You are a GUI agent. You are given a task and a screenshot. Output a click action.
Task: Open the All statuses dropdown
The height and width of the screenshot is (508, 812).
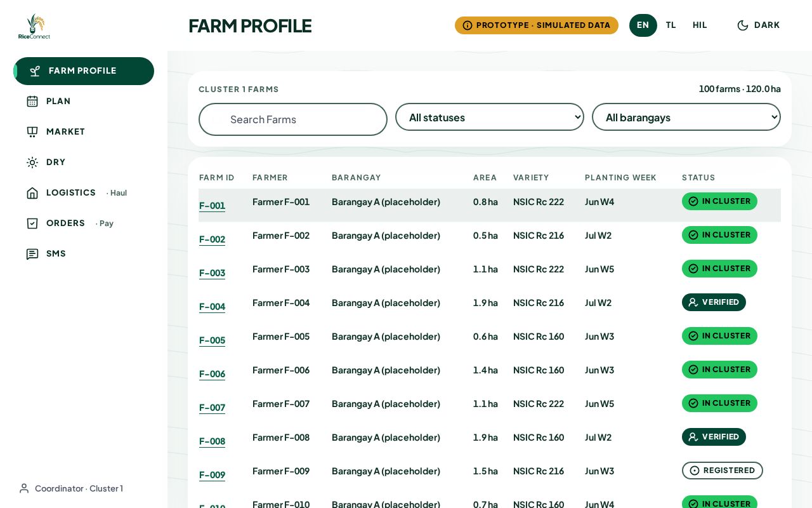490,117
